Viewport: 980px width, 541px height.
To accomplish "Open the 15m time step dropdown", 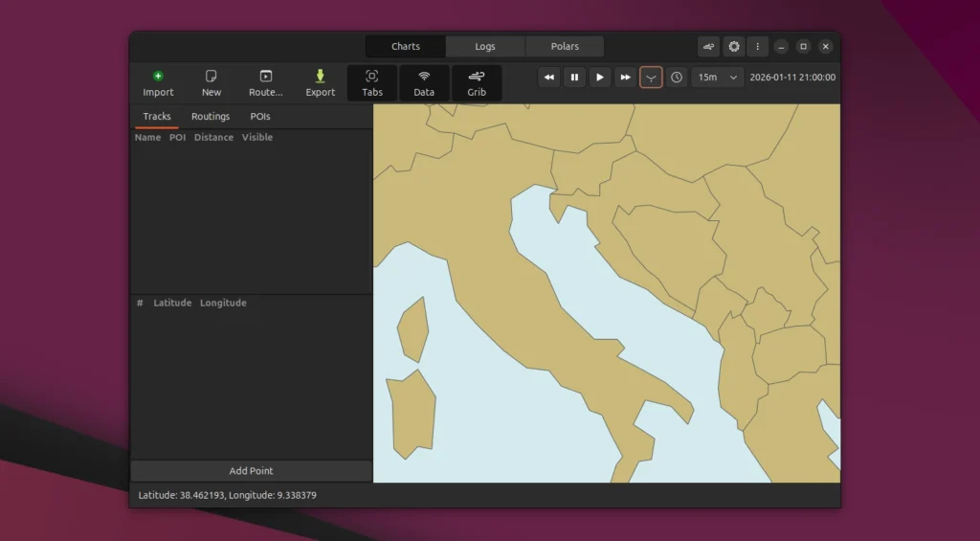I will pyautogui.click(x=718, y=78).
